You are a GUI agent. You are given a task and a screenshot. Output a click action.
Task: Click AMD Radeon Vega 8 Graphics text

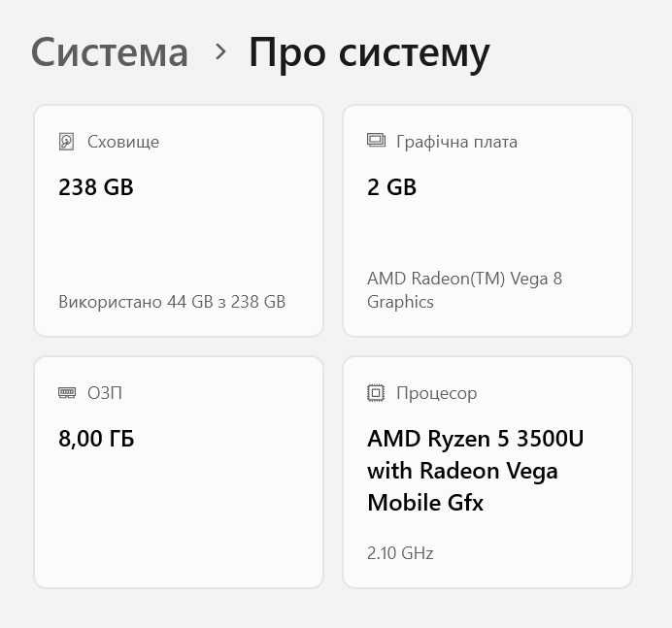pos(464,290)
